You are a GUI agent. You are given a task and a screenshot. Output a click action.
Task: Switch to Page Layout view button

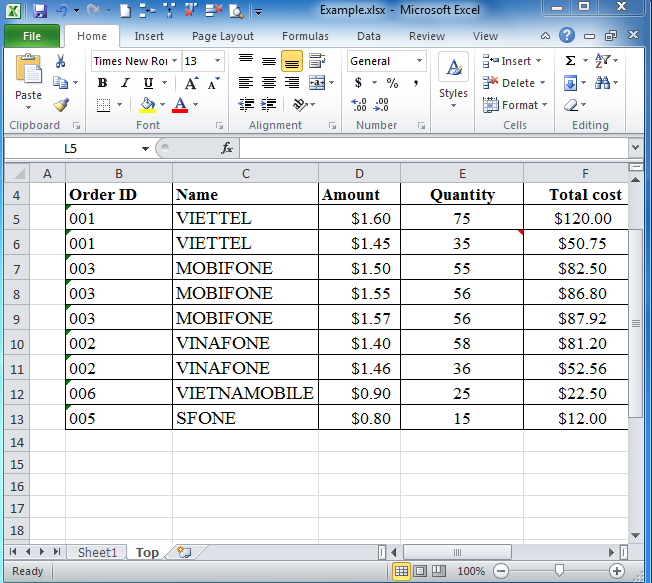pos(420,571)
